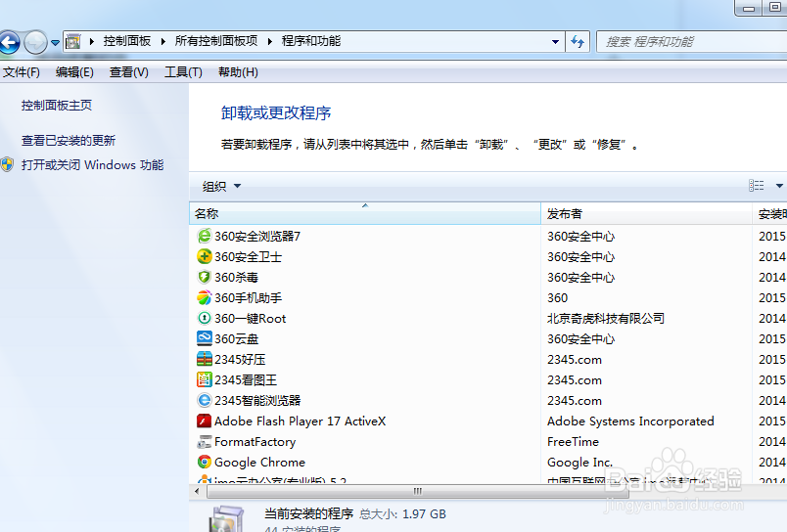Select the 2345看图王 program icon
Screen dimensions: 787x532
[x=205, y=379]
